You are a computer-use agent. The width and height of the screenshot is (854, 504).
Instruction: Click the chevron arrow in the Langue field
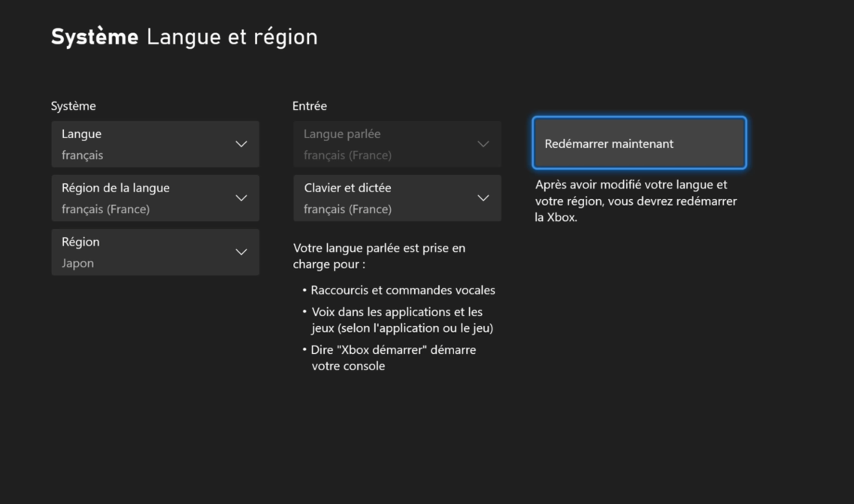[x=241, y=144]
